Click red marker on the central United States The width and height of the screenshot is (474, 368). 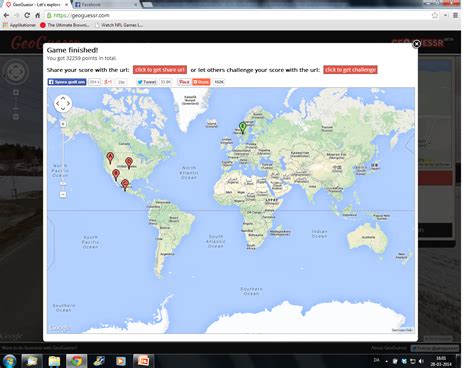coord(129,163)
